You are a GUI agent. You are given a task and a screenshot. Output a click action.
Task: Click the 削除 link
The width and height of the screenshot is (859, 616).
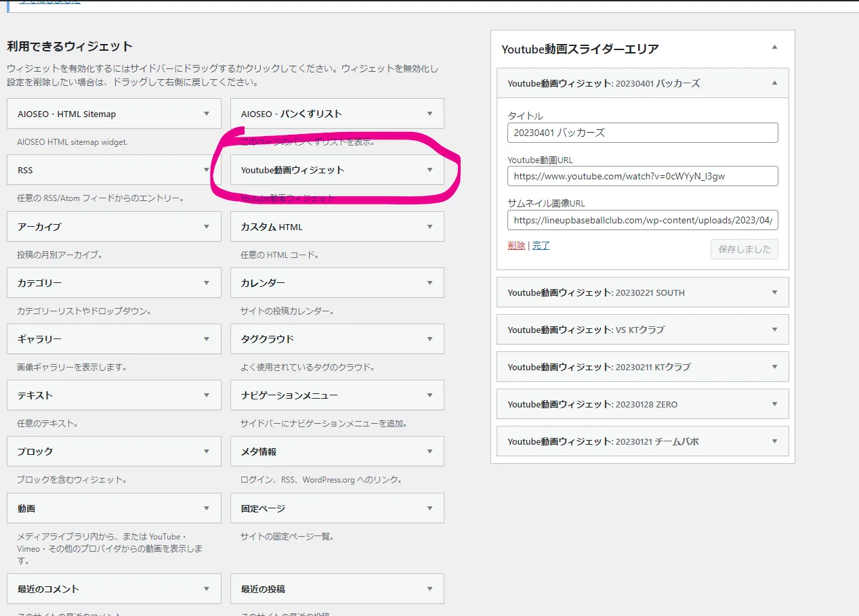click(x=516, y=246)
